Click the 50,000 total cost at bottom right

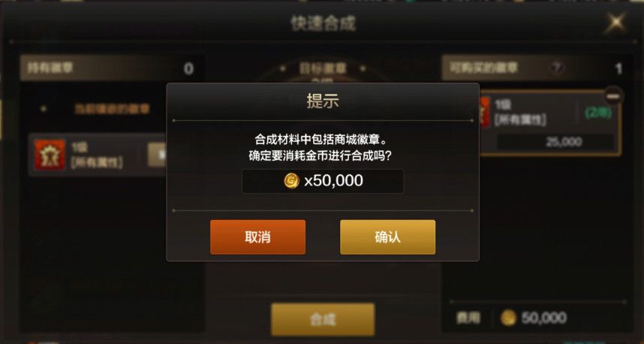tap(543, 318)
